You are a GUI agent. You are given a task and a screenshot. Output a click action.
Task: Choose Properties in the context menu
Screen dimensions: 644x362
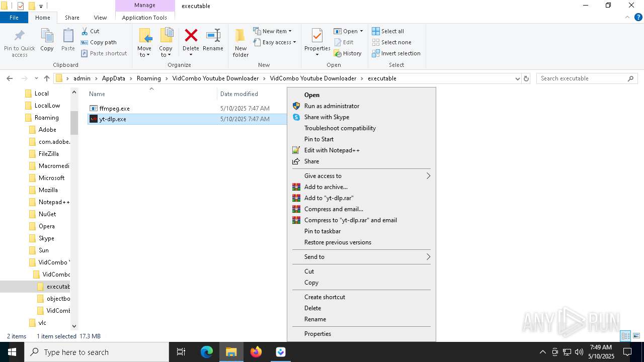317,334
